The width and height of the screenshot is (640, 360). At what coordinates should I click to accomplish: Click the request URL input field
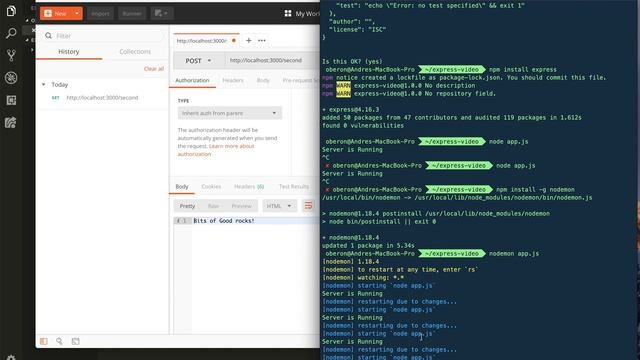[273, 60]
